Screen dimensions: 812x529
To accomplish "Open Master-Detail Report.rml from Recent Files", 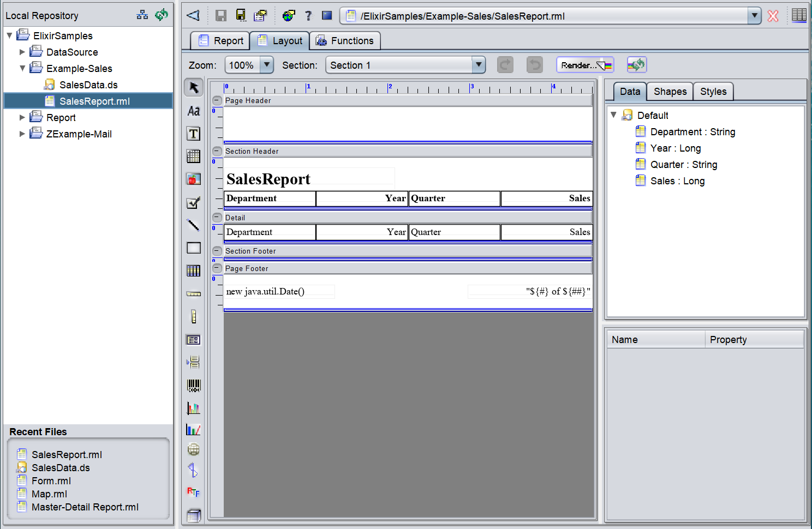I will pos(85,507).
